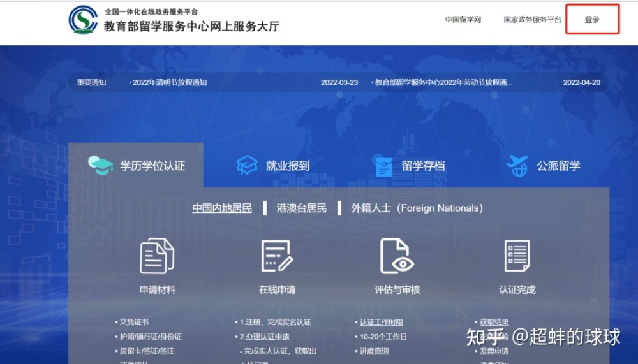The width and height of the screenshot is (638, 364).
Task: Click the documents icon above 申请材料
Action: (157, 256)
